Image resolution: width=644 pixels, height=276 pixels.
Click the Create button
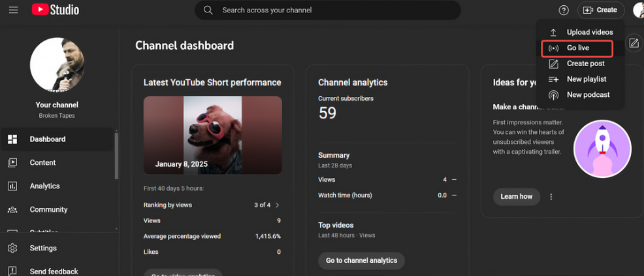[x=601, y=10]
